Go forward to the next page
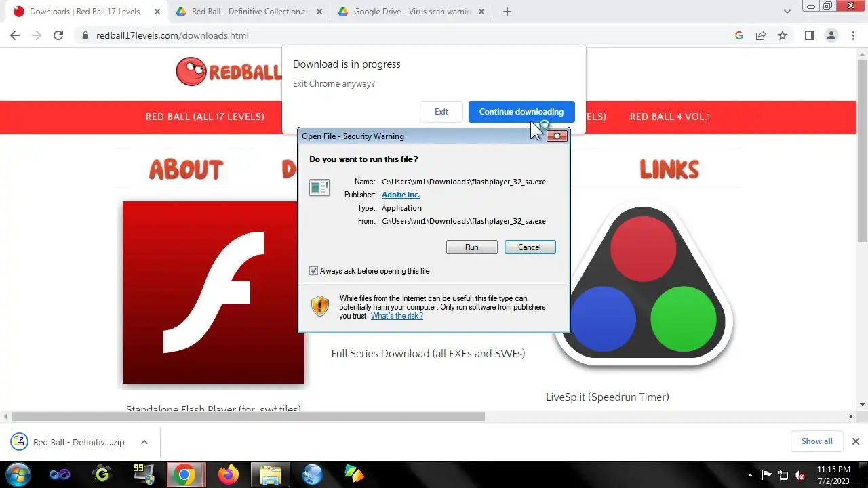The height and width of the screenshot is (488, 868). [37, 35]
